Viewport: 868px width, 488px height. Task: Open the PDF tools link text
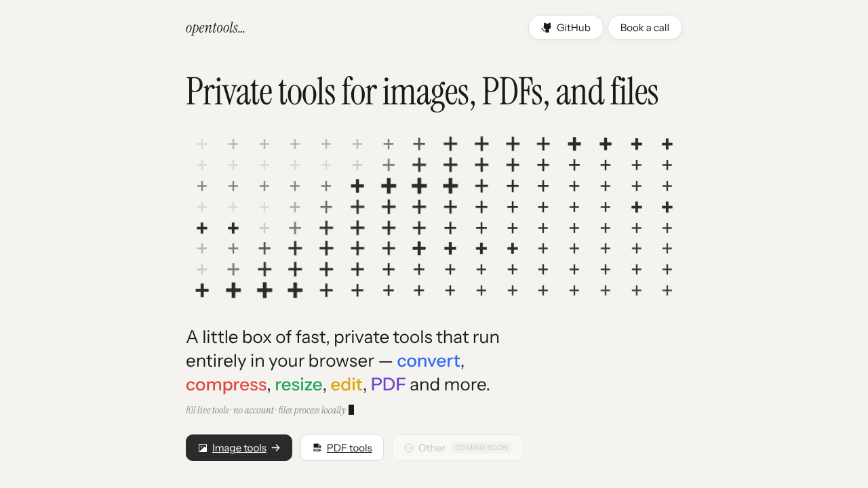(349, 448)
